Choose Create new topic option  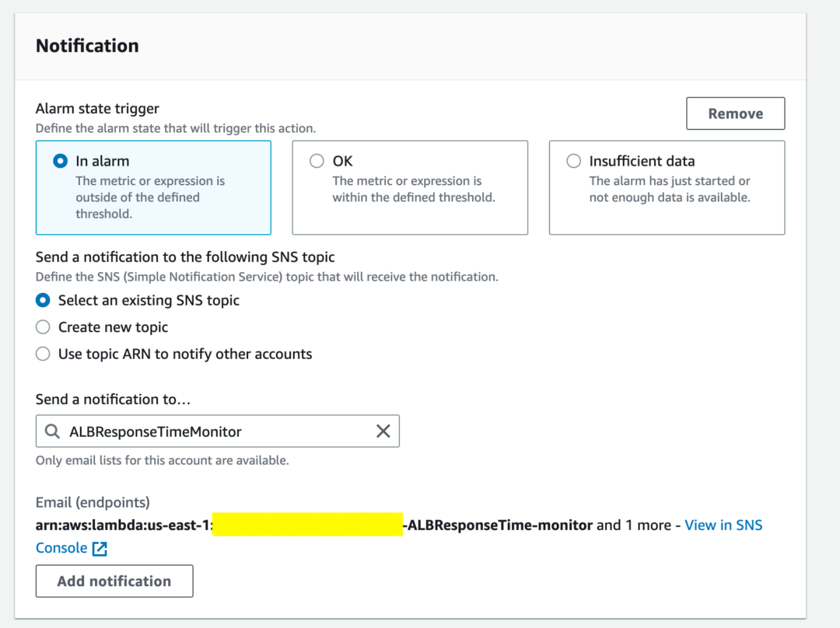click(43, 326)
